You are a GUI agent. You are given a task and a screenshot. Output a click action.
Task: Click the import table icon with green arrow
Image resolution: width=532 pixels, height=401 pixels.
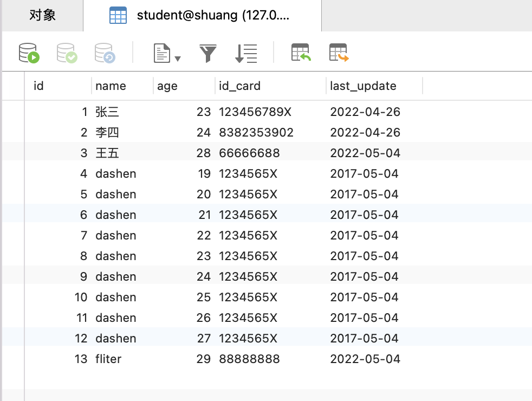click(301, 52)
